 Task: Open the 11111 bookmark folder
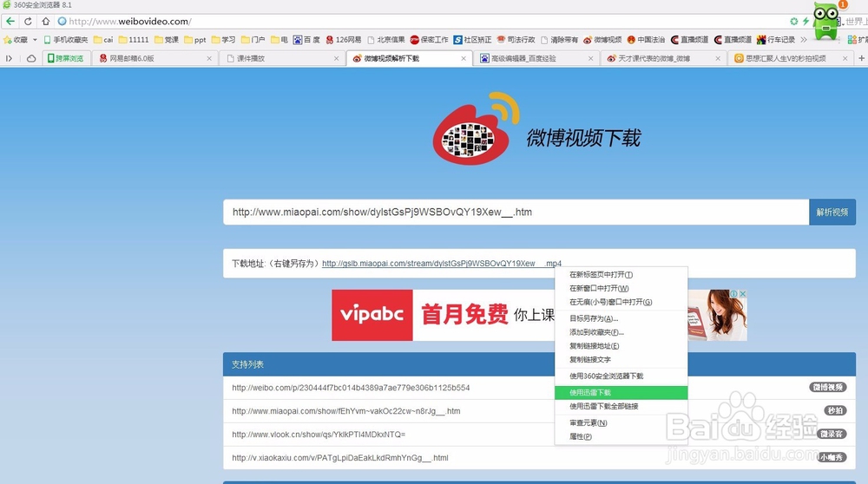[x=134, y=40]
